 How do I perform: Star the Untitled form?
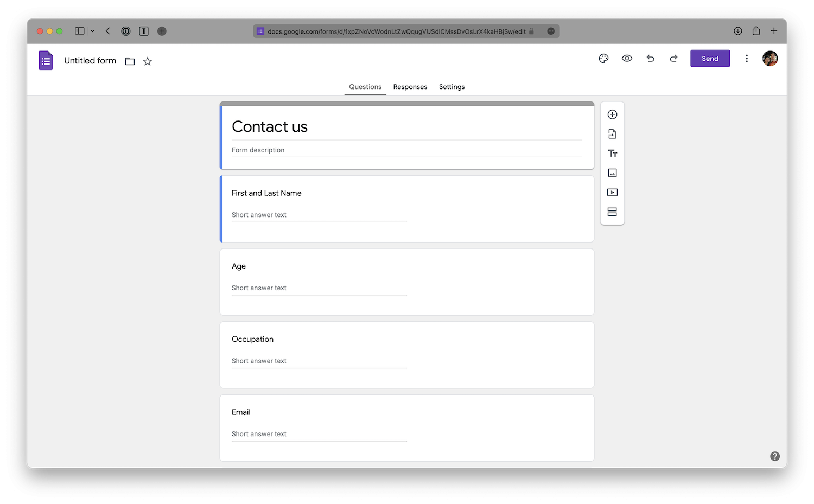point(147,61)
